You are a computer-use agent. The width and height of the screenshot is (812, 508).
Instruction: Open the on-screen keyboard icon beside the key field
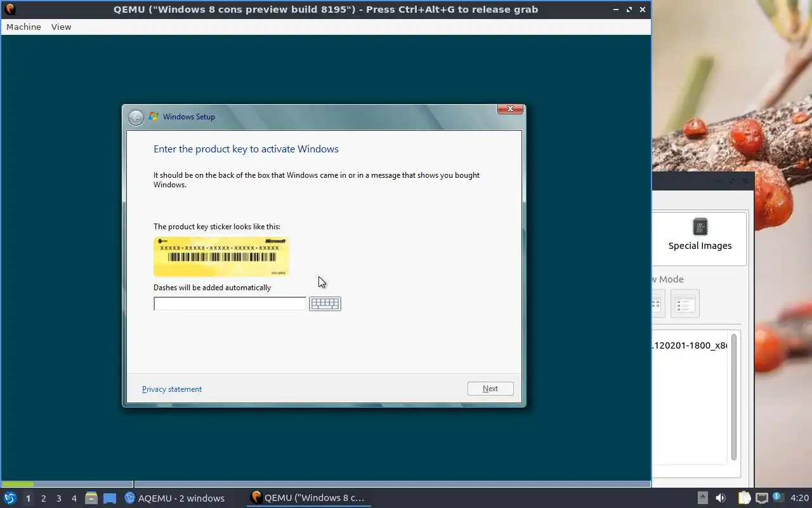pos(325,304)
